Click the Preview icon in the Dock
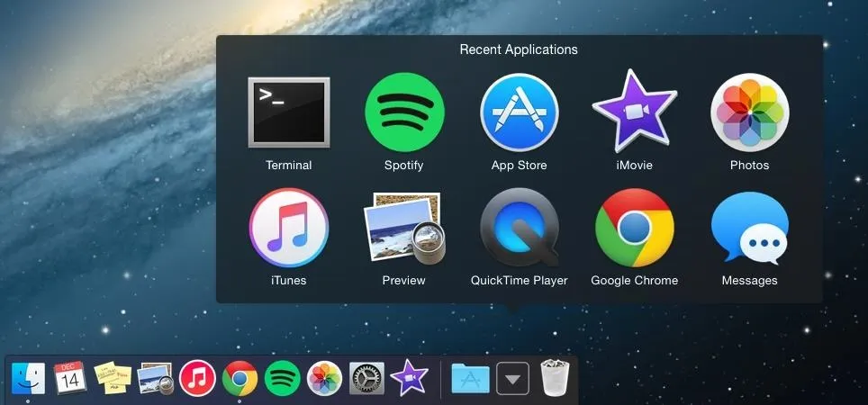Image resolution: width=868 pixels, height=405 pixels. [156, 378]
